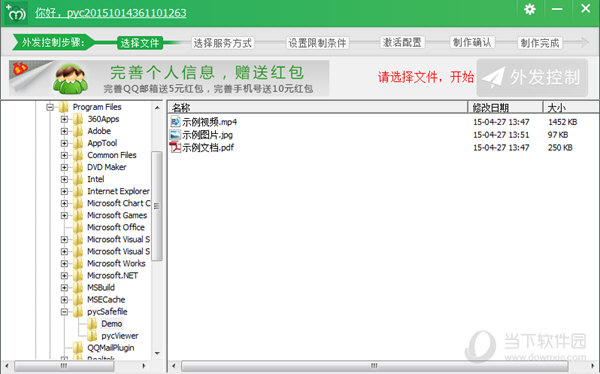600x374 pixels.
Task: Click the file list horizontal scrollbar thumb
Action: point(375,366)
